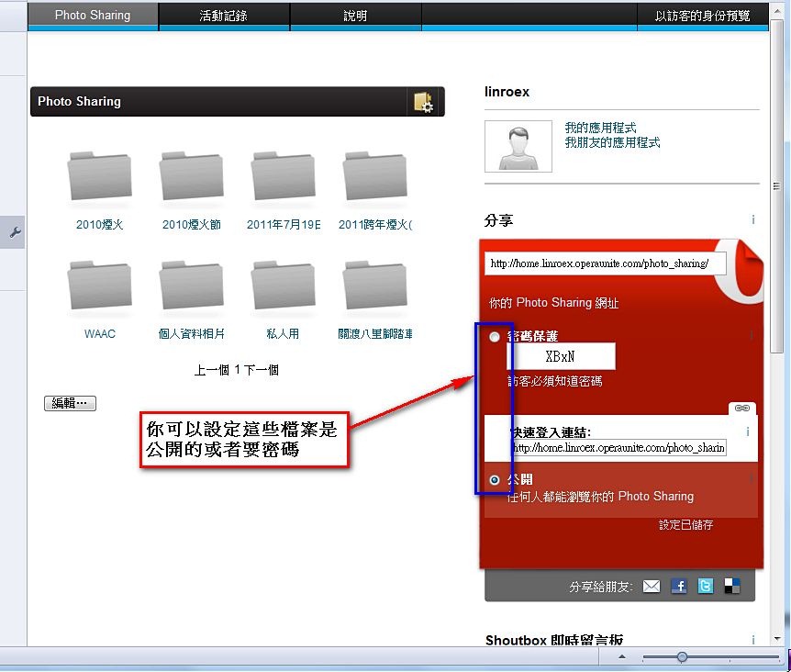Click 設定已儲存 status text
This screenshot has height=672, width=791.
pyautogui.click(x=686, y=525)
